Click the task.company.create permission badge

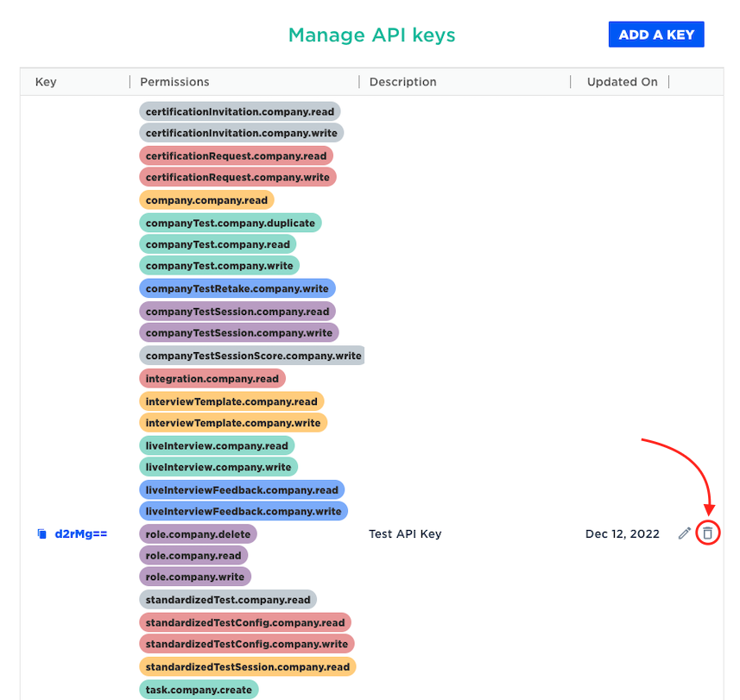(199, 689)
